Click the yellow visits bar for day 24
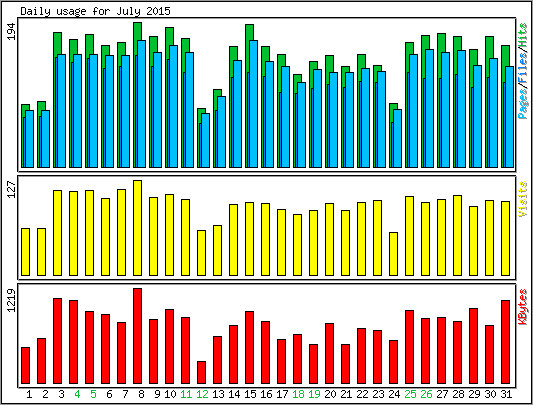Image resolution: width=533 pixels, height=405 pixels. pos(393,254)
